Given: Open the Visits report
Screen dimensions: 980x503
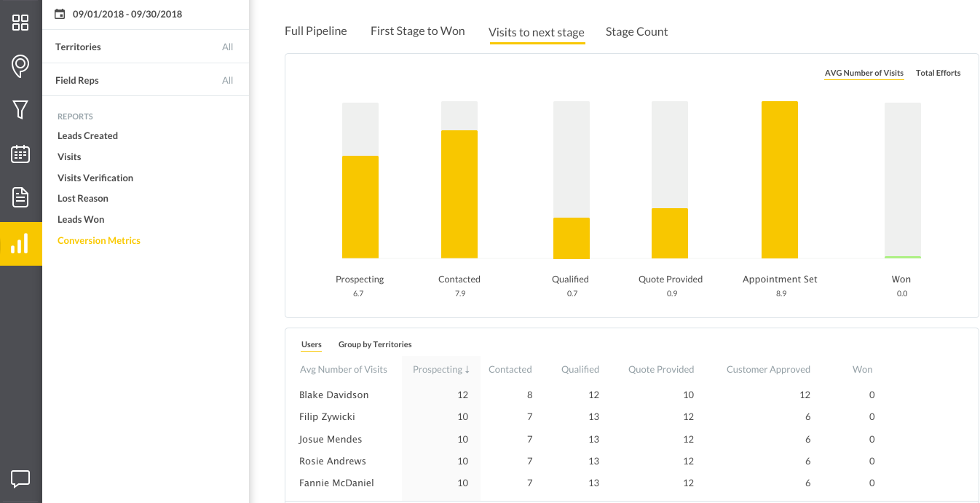Looking at the screenshot, I should [x=69, y=157].
